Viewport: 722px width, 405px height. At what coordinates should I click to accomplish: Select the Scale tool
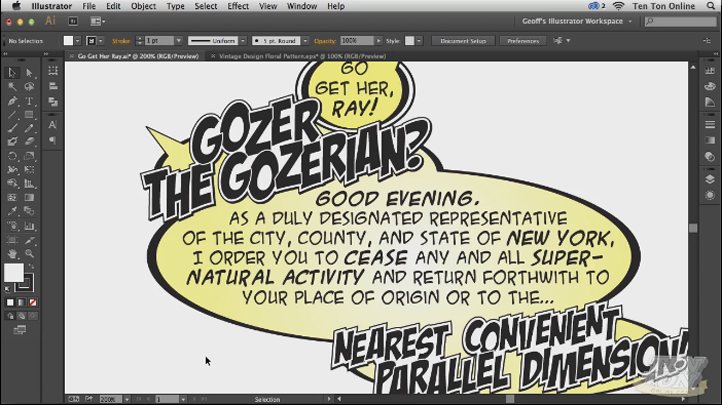[x=29, y=156]
